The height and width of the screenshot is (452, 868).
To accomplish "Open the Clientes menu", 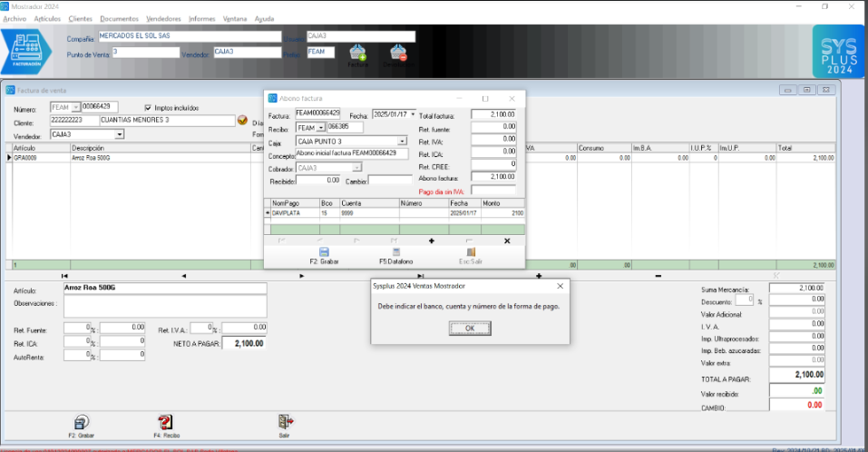I will point(80,19).
